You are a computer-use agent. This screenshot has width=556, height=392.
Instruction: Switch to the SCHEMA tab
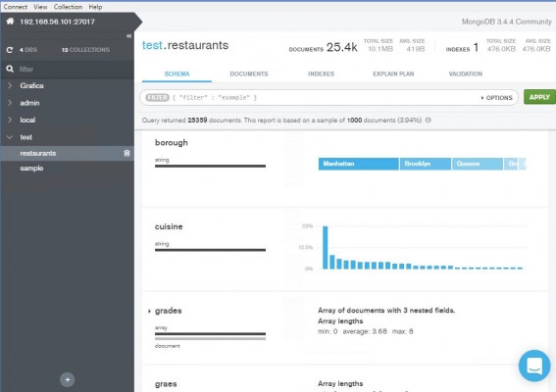(177, 73)
